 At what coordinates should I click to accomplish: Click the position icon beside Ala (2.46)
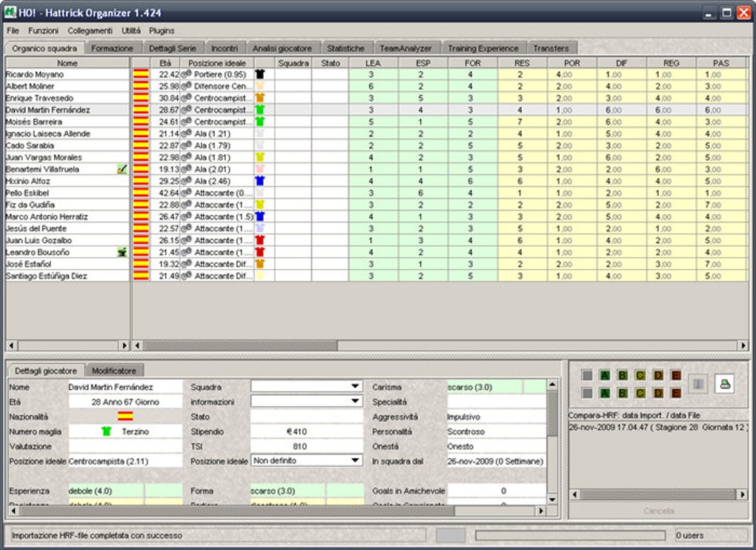(187, 181)
